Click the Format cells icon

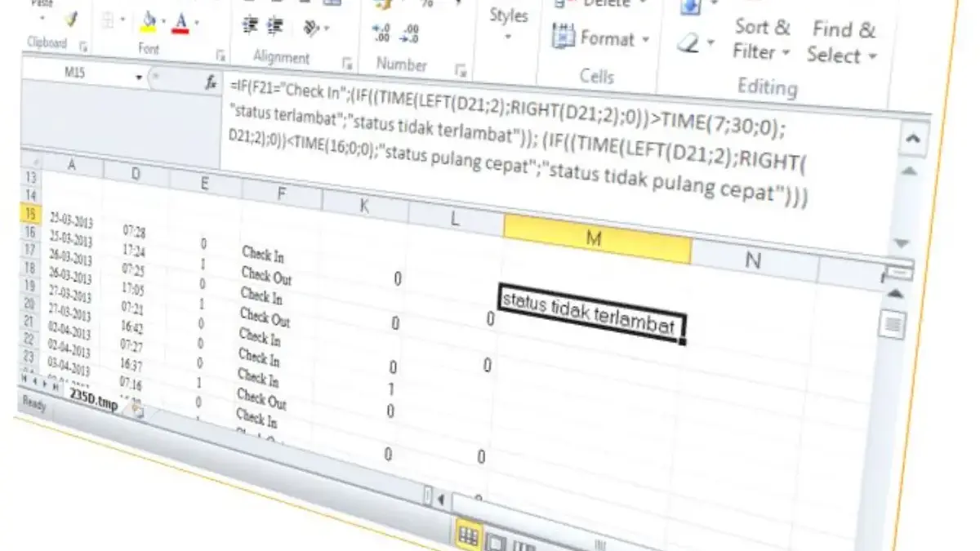563,37
